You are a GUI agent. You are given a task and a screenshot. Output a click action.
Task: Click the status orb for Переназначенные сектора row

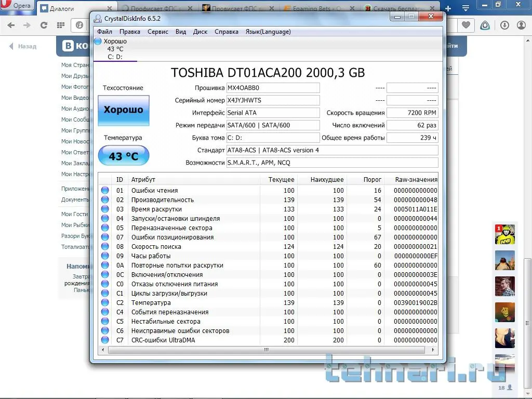coord(105,228)
